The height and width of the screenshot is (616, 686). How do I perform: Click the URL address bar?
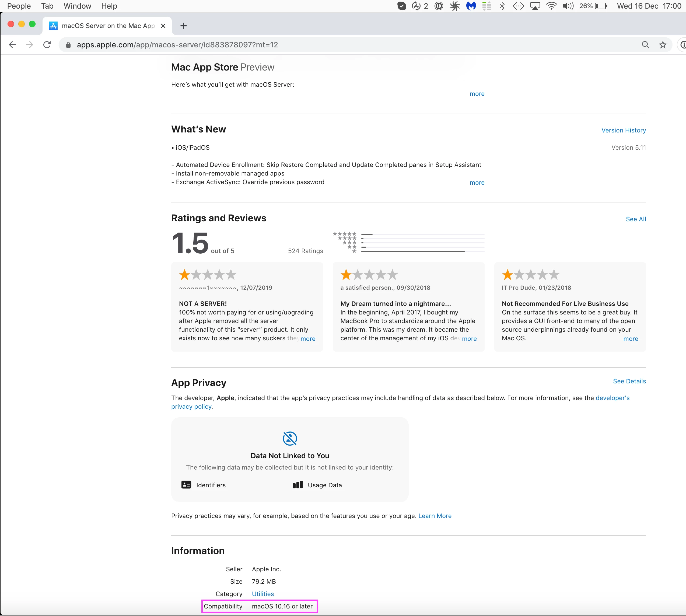338,45
